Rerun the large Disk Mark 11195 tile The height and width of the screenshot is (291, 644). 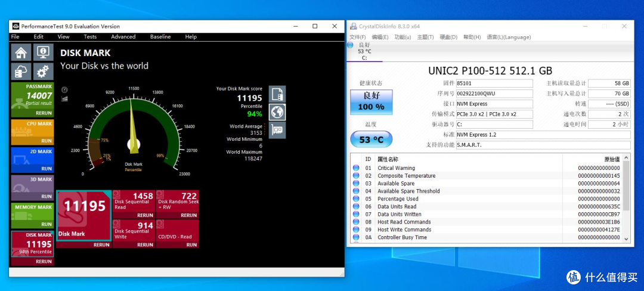(101, 245)
